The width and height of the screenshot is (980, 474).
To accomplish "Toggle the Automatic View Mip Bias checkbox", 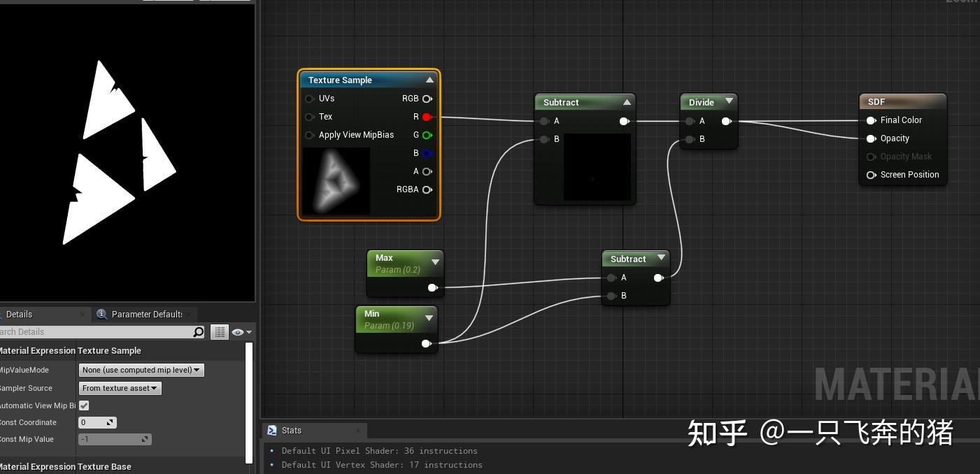I will point(84,405).
